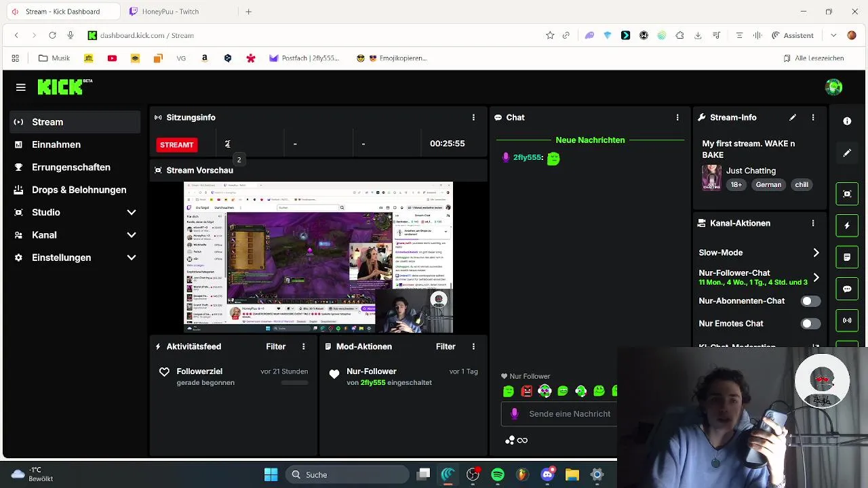Click the info icon in right rail
This screenshot has width=868, height=488.
pos(847,121)
